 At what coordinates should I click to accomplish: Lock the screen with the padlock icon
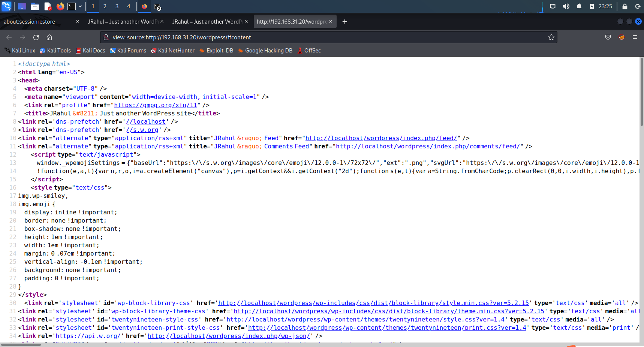625,6
